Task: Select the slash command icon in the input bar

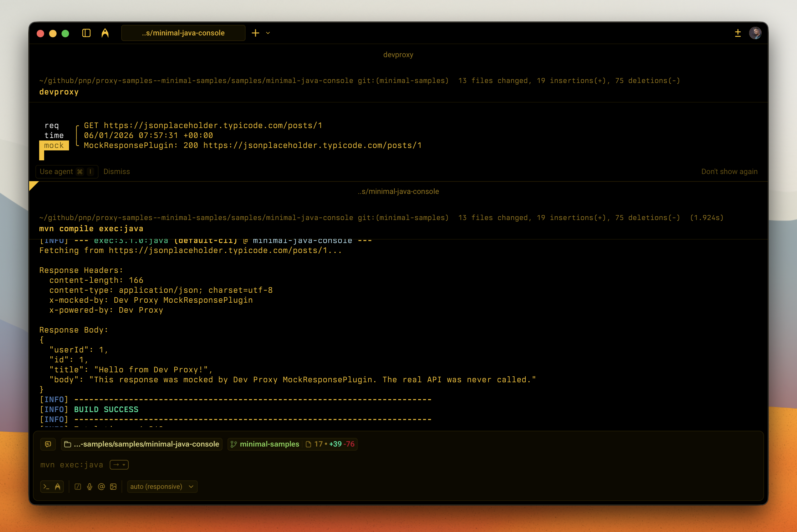Action: pos(78,487)
